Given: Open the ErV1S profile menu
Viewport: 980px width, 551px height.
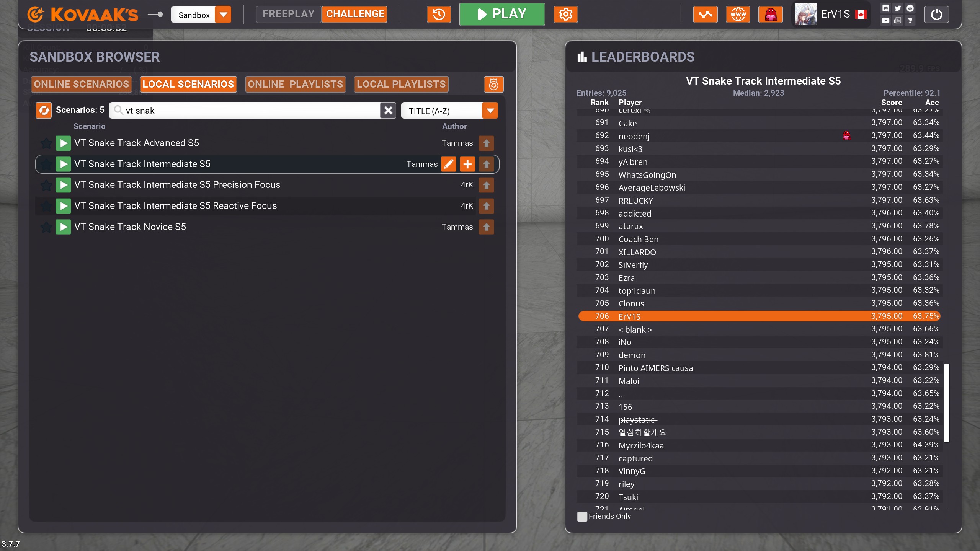Looking at the screenshot, I should coord(831,15).
